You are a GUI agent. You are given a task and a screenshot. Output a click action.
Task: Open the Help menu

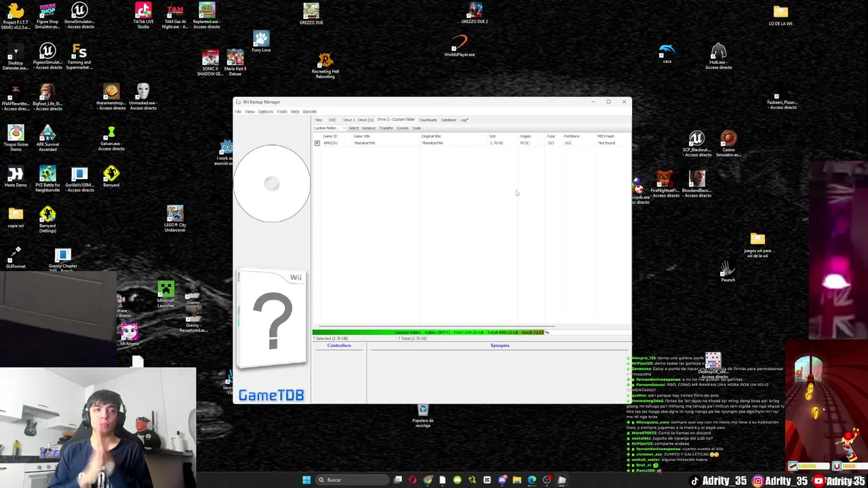click(295, 112)
